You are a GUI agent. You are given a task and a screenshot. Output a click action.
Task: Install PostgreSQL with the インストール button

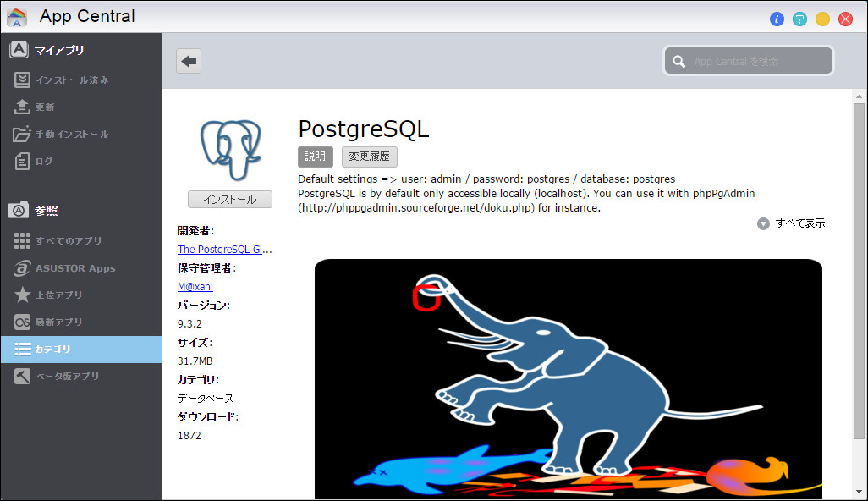[228, 199]
